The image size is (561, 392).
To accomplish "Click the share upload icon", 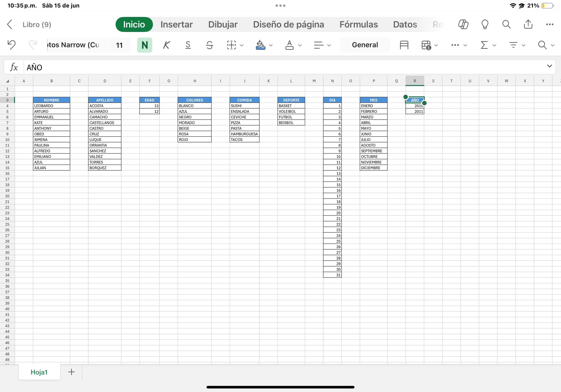I will pos(528,24).
